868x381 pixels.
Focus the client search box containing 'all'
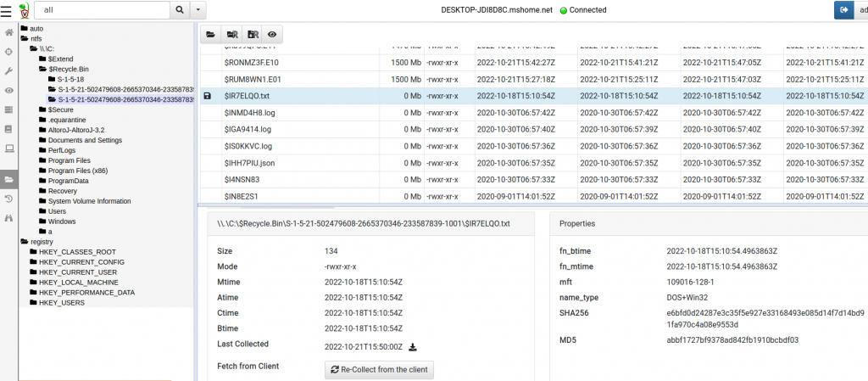[x=102, y=10]
